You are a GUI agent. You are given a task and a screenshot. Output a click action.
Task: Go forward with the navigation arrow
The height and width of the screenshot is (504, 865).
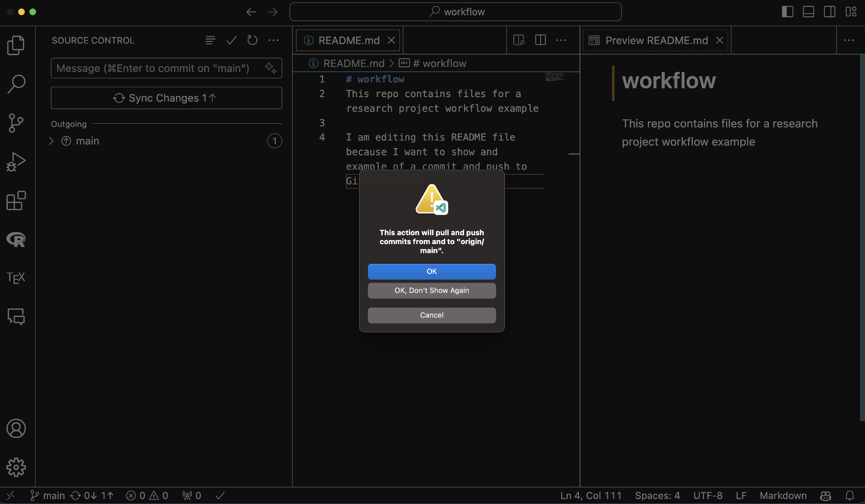[x=273, y=12]
